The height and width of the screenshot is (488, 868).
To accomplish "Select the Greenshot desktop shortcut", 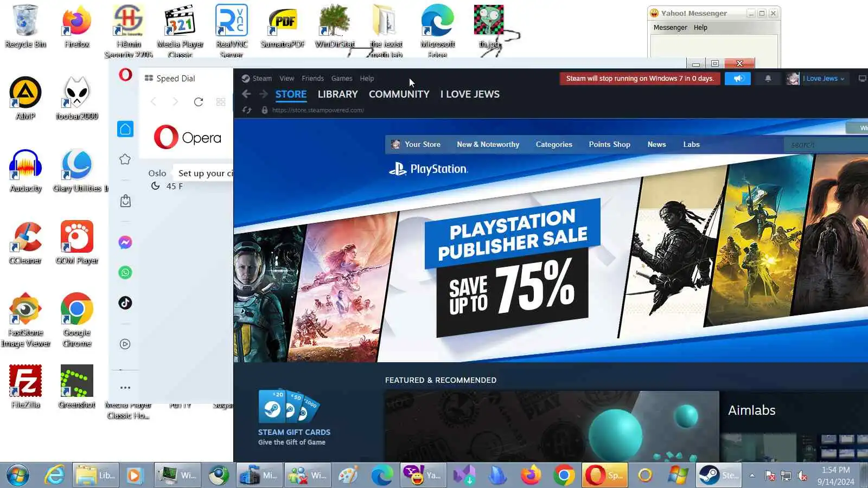I will (77, 387).
